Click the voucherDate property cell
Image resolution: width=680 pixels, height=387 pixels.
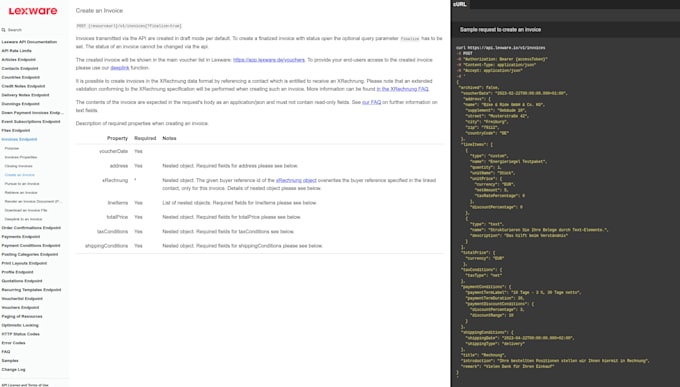114,151
